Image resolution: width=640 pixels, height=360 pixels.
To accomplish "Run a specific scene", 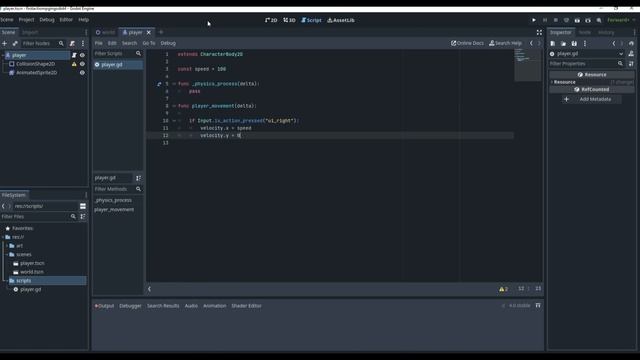I will pos(588,20).
